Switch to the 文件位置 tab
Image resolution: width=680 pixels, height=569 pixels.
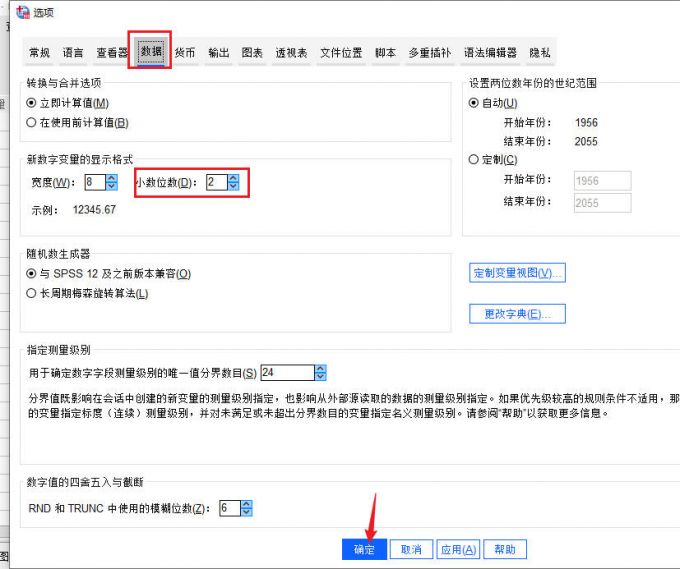(x=341, y=53)
